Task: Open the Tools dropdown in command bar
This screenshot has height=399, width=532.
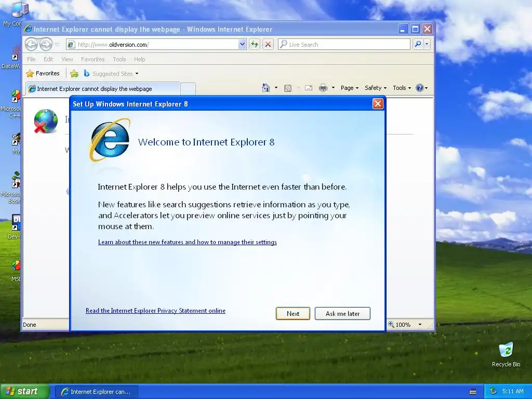Action: coord(402,88)
